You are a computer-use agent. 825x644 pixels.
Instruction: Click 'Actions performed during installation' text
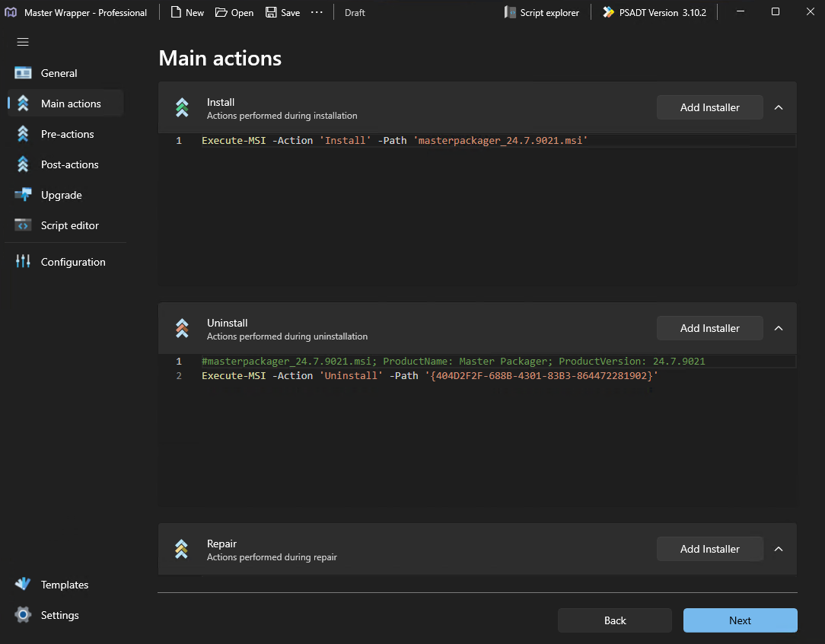(282, 116)
